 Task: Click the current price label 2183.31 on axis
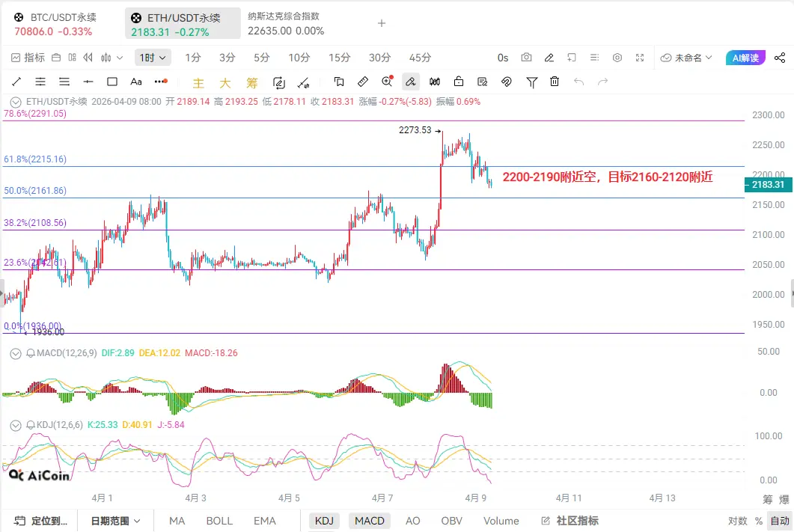click(x=768, y=185)
